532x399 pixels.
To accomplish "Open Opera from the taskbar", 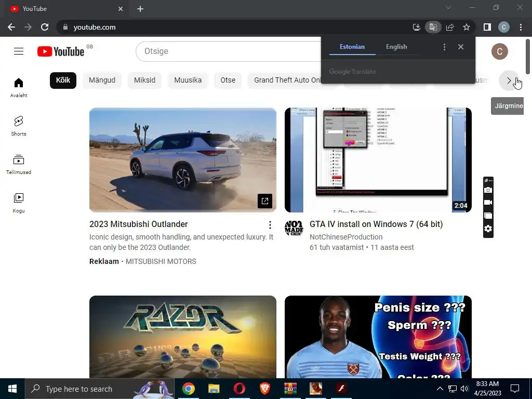I will pyautogui.click(x=239, y=389).
